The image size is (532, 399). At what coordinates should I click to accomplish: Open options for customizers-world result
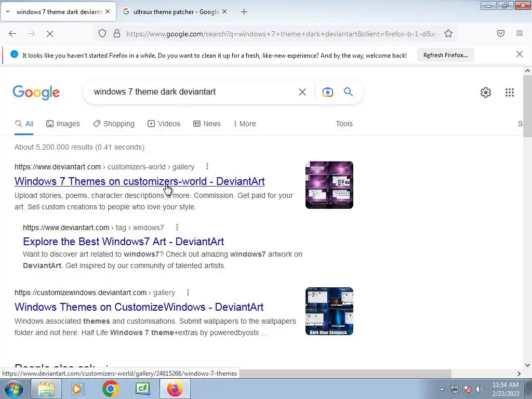click(x=207, y=166)
